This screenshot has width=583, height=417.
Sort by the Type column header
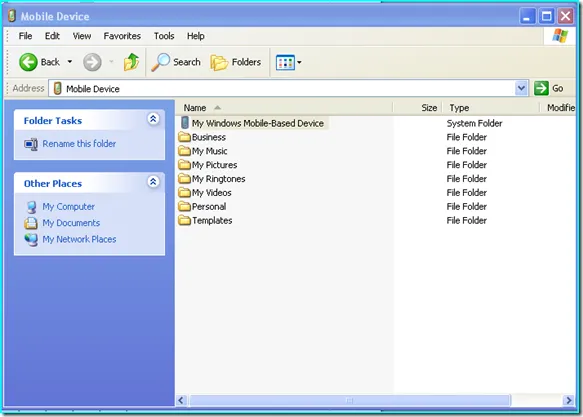(491, 108)
